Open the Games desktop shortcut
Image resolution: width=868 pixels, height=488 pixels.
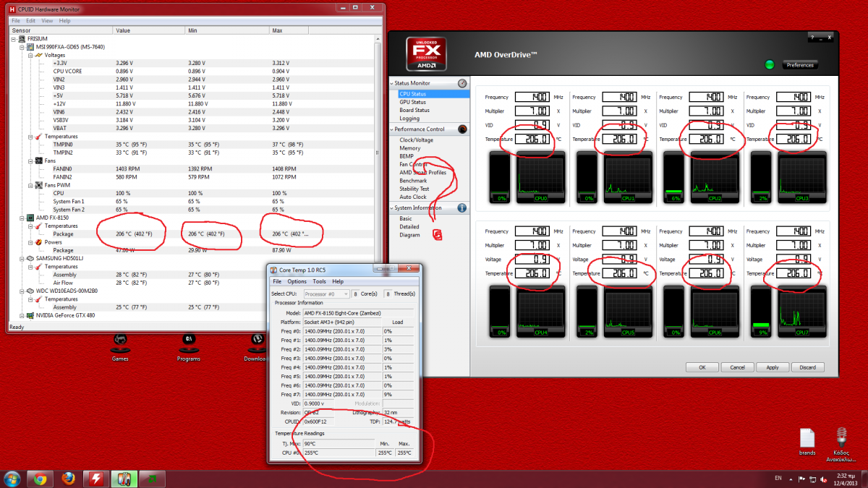click(x=120, y=347)
